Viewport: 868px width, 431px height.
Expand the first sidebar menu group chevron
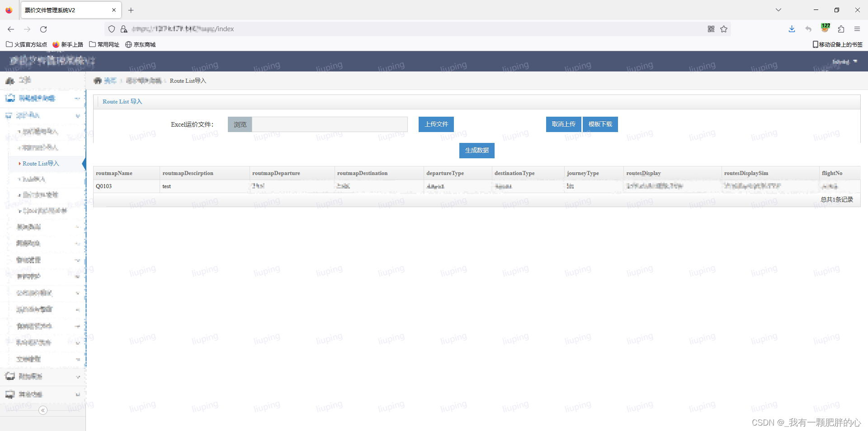[77, 99]
